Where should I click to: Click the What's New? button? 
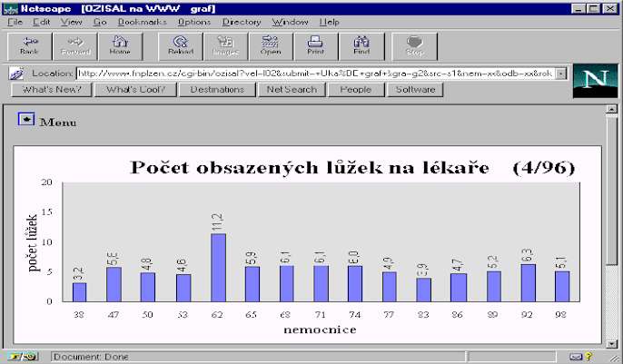(x=52, y=90)
